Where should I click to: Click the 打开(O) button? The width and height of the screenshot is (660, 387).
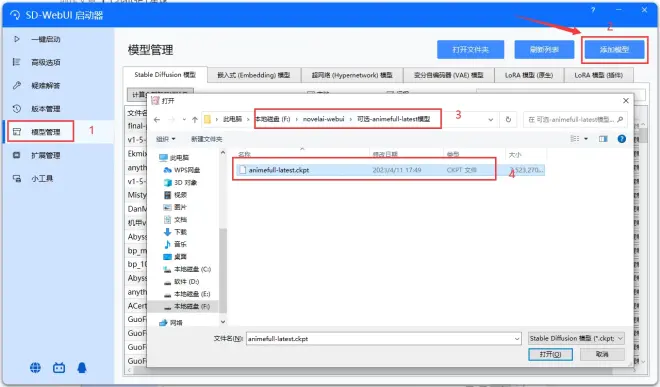551,355
